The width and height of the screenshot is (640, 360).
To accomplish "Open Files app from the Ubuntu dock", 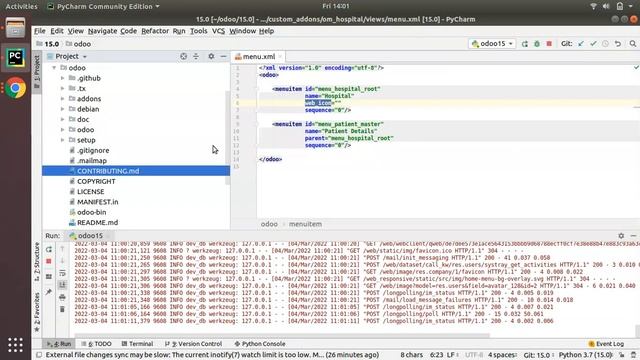I will [16, 28].
